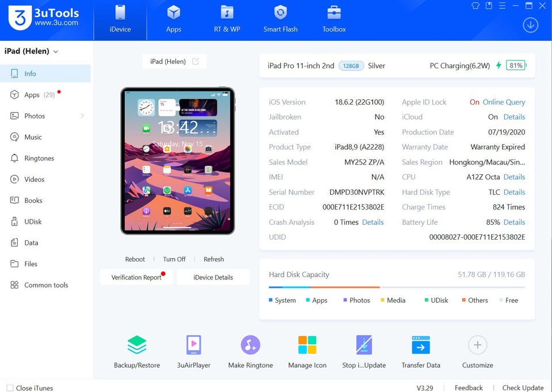Click the Reboot button
This screenshot has height=392, width=552.
(135, 259)
